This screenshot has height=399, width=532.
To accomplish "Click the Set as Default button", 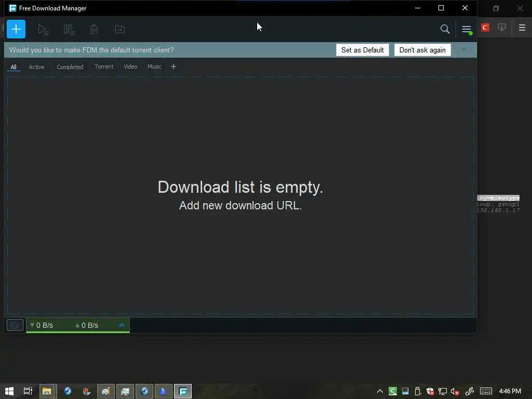I will 362,50.
